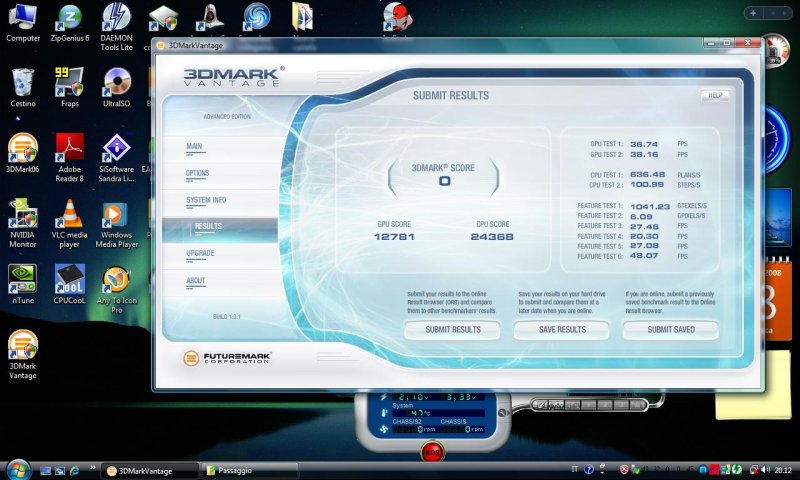
Task: Click the 3DMark Score value 0
Action: (444, 181)
